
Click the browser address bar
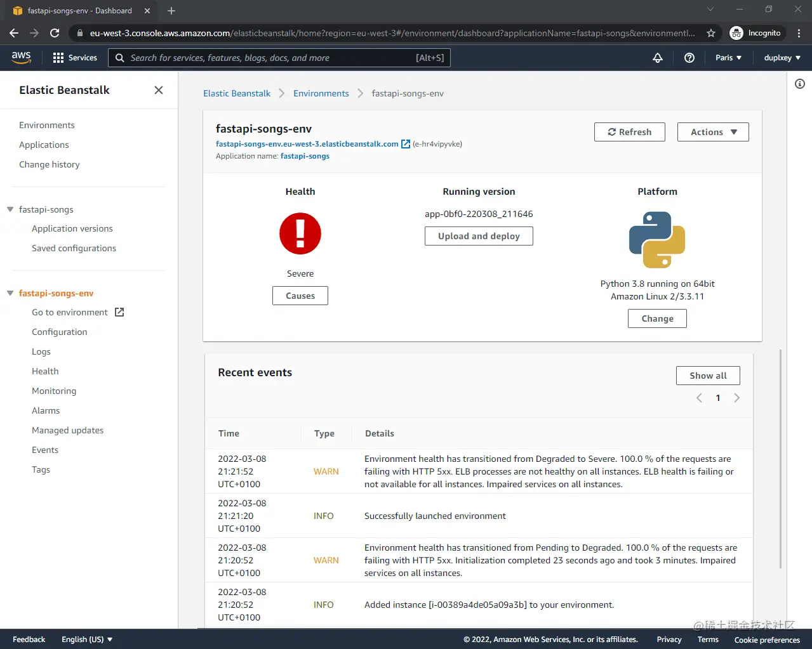pos(392,33)
